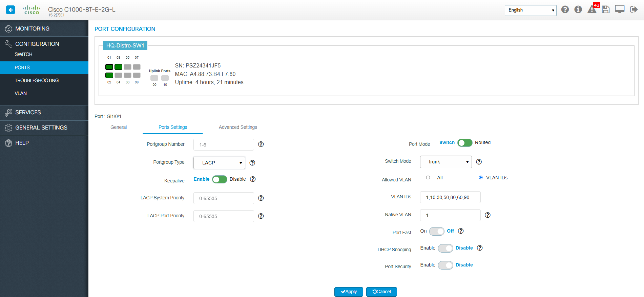644x297 pixels.
Task: Click help icon next to Portgroup Type
Action: pos(252,163)
